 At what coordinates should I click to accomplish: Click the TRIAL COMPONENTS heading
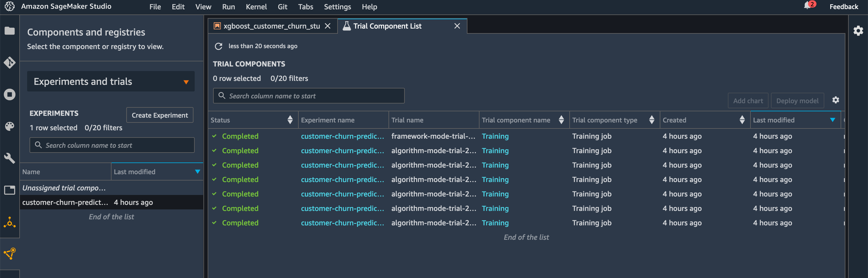pyautogui.click(x=249, y=63)
